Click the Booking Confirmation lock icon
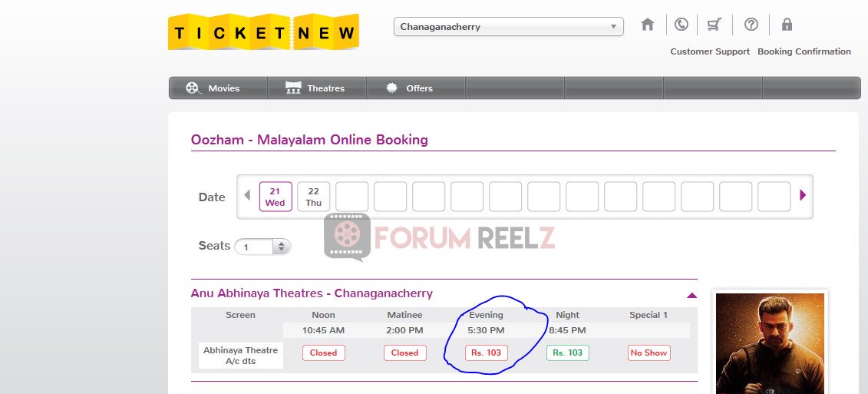The image size is (868, 394). [x=787, y=25]
